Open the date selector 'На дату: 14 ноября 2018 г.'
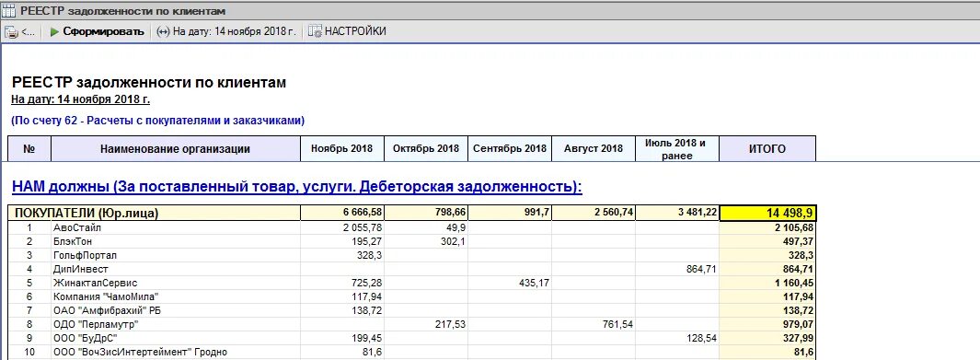 click(226, 31)
